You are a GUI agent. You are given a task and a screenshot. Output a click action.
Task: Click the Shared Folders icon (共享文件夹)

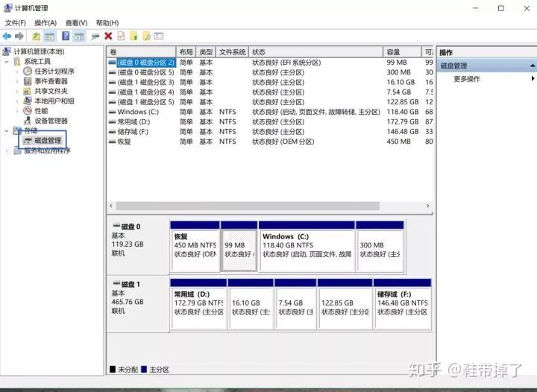point(28,91)
